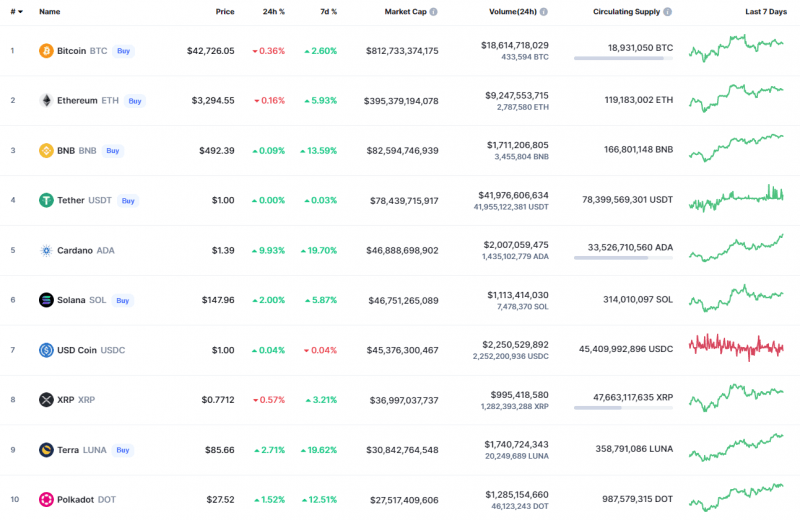Image resolution: width=800 pixels, height=520 pixels.
Task: Sort table by 7d % column
Action: [x=327, y=12]
